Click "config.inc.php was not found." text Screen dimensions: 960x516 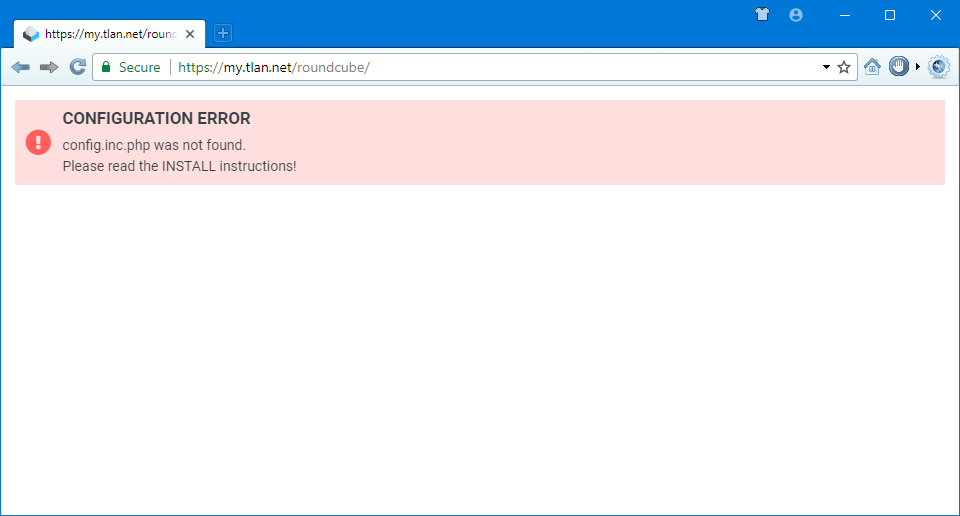pos(154,145)
